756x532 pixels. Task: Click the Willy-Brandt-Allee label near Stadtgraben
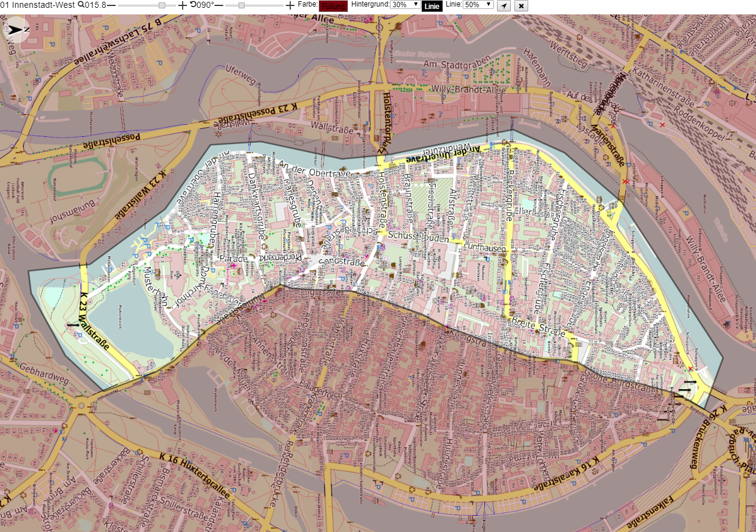pyautogui.click(x=469, y=89)
